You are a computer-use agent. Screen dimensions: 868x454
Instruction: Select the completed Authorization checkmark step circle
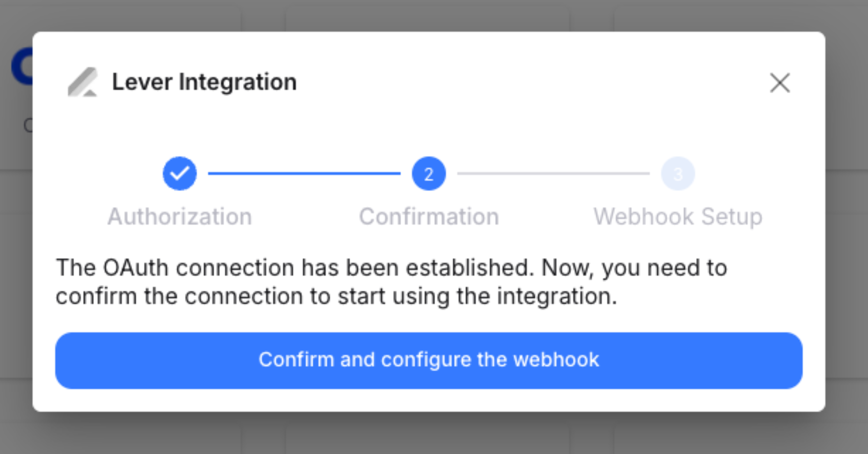click(x=180, y=174)
